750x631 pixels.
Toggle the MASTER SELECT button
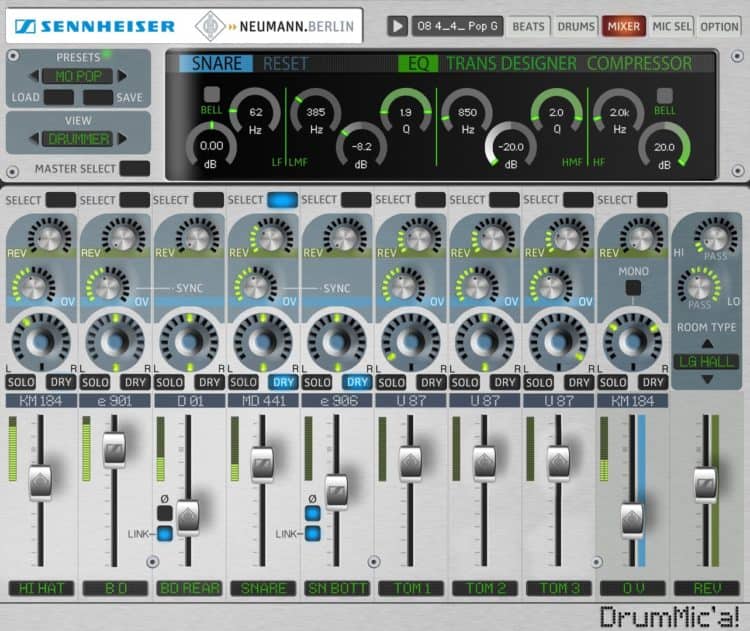pos(134,168)
